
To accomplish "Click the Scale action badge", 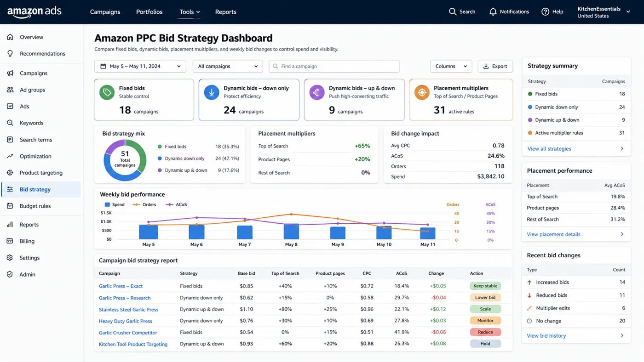I will [x=485, y=309].
